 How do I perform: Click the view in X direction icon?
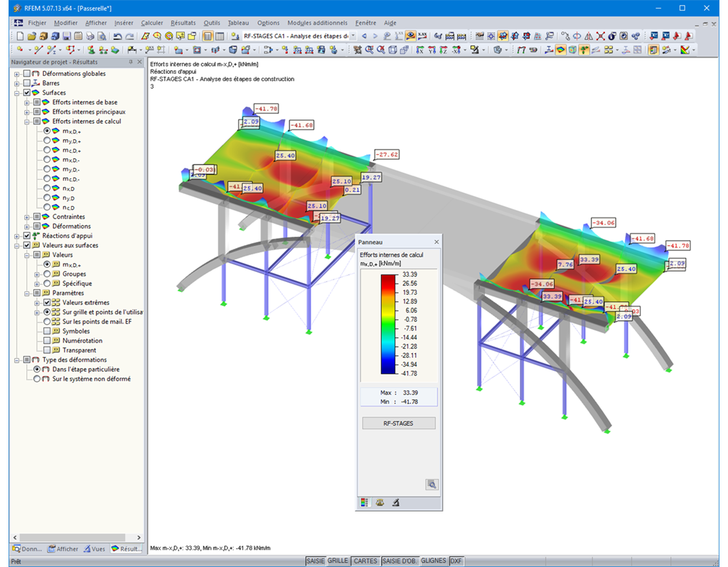tap(420, 50)
